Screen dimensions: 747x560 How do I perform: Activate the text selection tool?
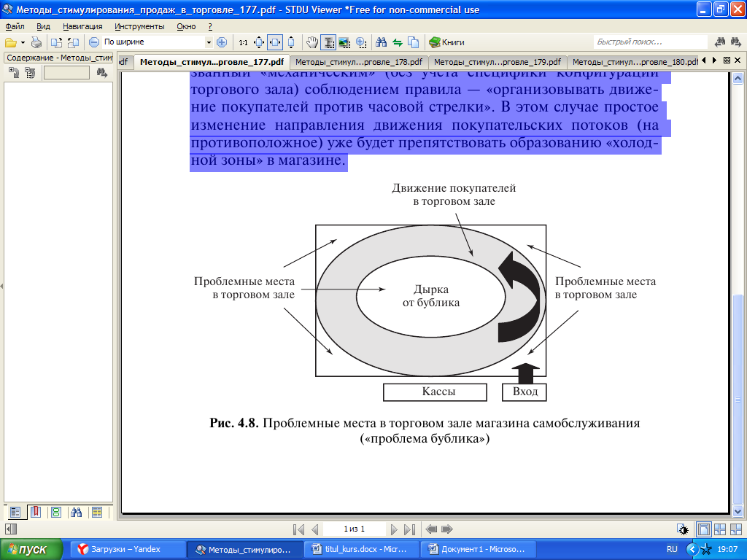click(328, 42)
